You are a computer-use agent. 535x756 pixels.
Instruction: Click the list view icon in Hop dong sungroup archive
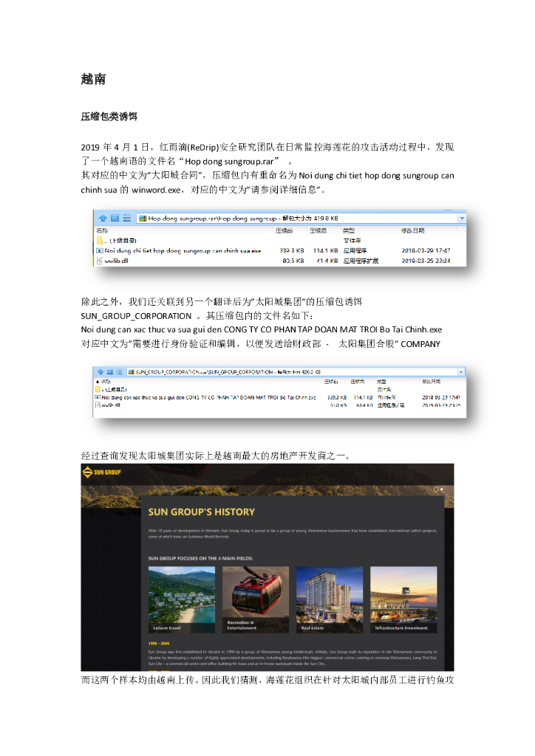tap(127, 218)
